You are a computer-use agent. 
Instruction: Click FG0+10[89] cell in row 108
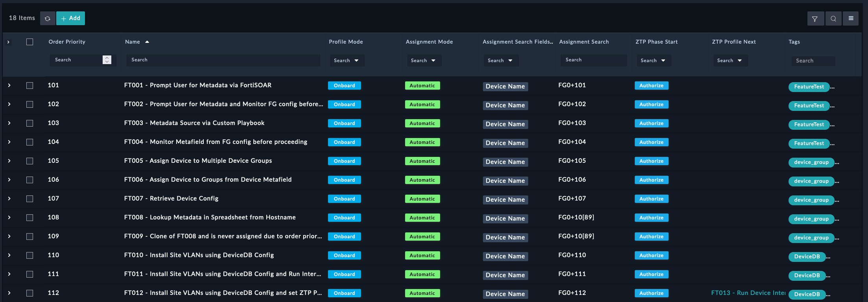[x=576, y=217]
